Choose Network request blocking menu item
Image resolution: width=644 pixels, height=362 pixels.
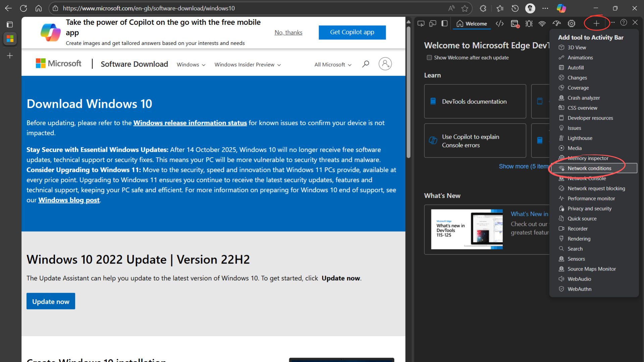pos(594,188)
